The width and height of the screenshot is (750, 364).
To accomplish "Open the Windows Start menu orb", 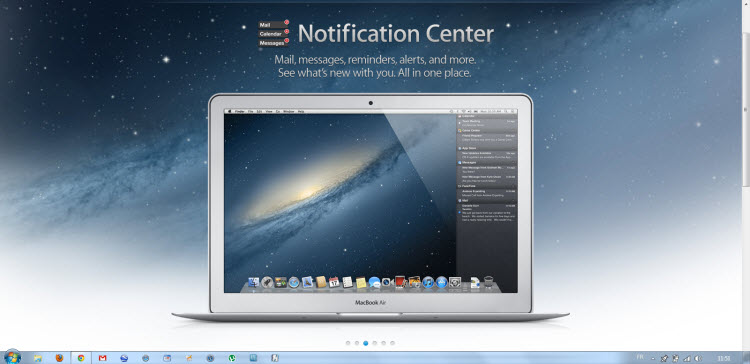I will click(x=12, y=357).
